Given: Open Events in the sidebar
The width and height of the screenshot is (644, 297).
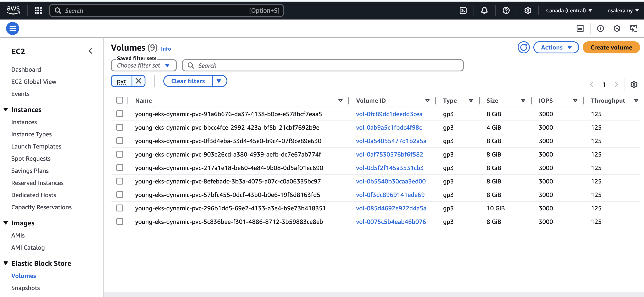Looking at the screenshot, I should point(20,94).
